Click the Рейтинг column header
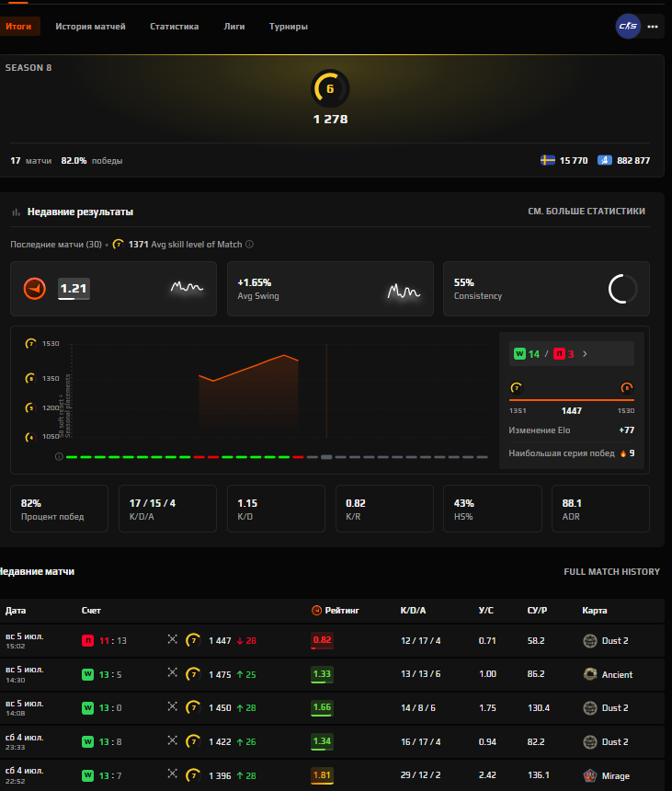 pyautogui.click(x=336, y=611)
